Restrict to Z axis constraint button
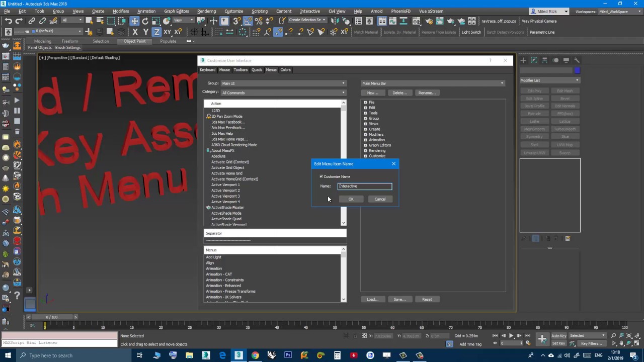Image resolution: width=644 pixels, height=362 pixels. (156, 32)
